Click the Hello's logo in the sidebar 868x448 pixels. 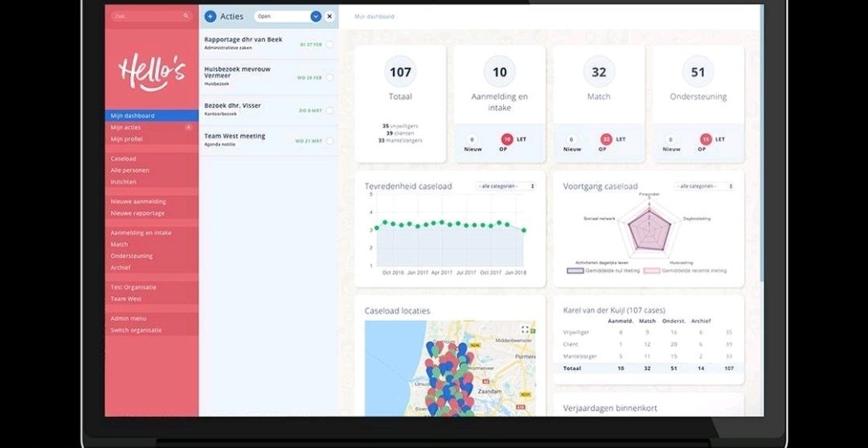pos(151,72)
